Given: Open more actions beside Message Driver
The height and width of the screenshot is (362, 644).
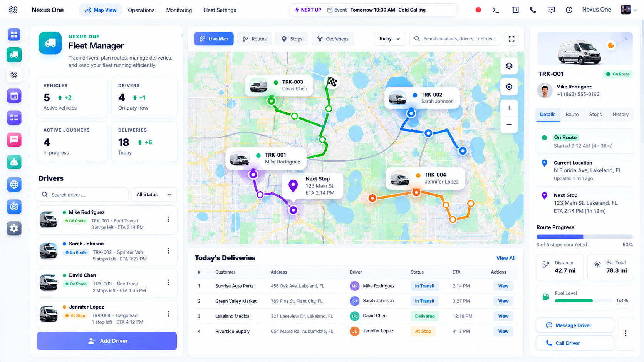Looking at the screenshot, I should (x=626, y=334).
